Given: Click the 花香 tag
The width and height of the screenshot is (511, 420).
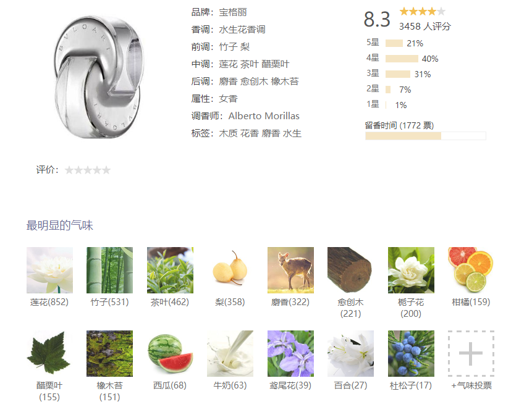Looking at the screenshot, I should pos(249,133).
